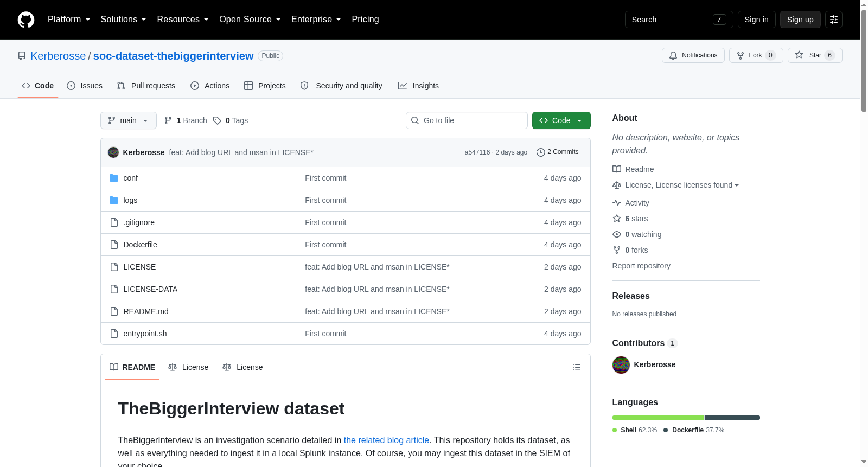Click the search magnifier in Go to file
The height and width of the screenshot is (467, 868).
pyautogui.click(x=415, y=120)
